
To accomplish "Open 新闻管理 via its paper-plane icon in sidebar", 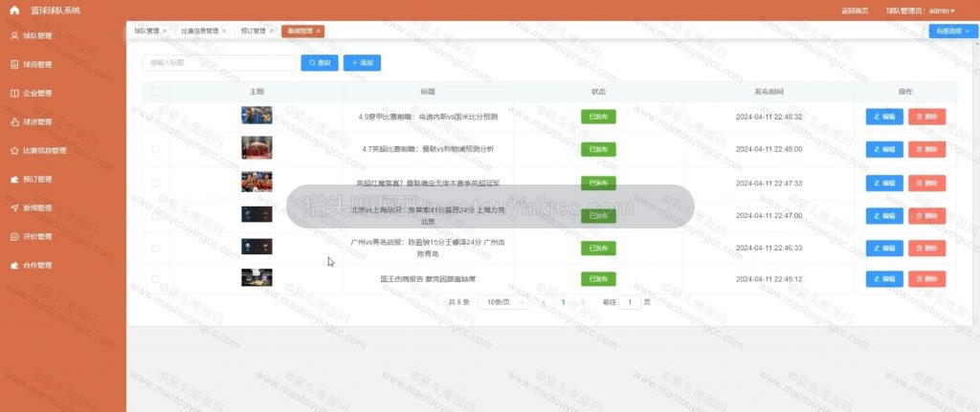I will [14, 208].
